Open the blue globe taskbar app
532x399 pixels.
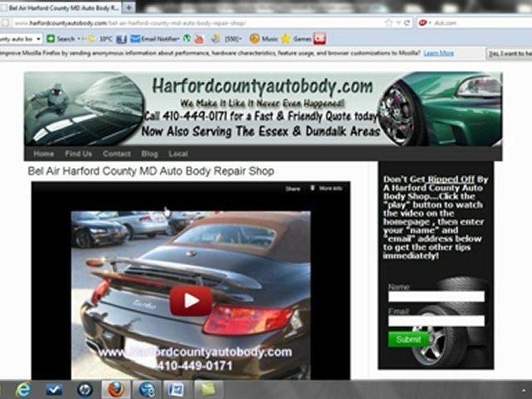(147, 390)
